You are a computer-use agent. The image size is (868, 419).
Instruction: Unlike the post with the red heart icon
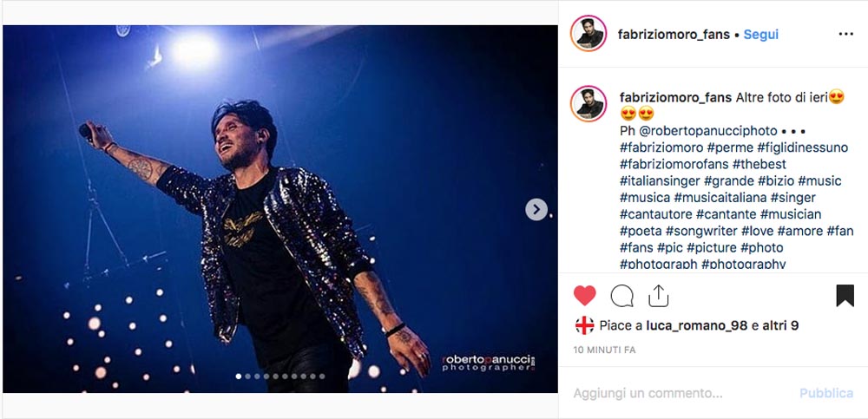click(584, 296)
